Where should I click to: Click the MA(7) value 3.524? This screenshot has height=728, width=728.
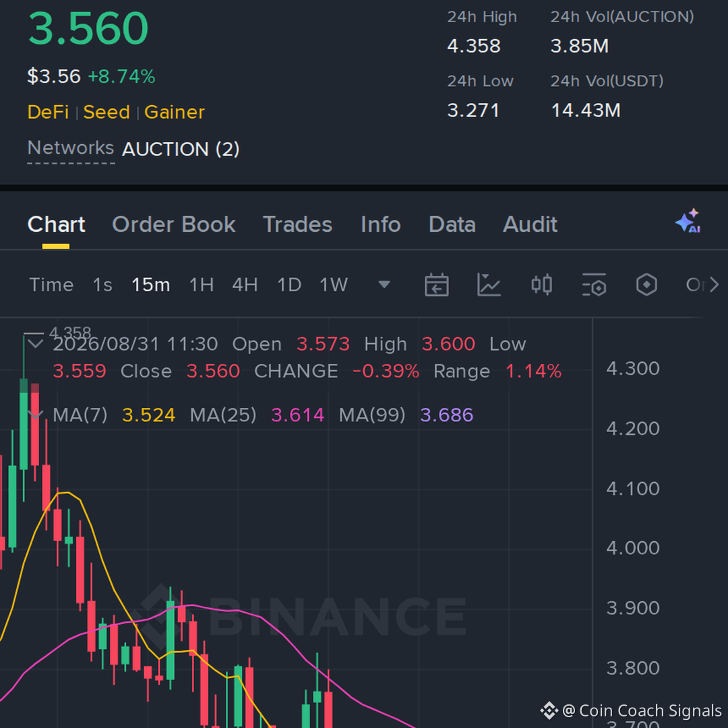point(148,415)
